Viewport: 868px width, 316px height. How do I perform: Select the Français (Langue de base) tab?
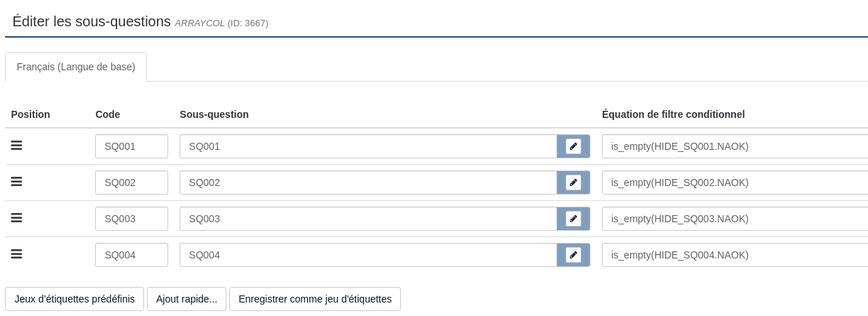[x=76, y=67]
